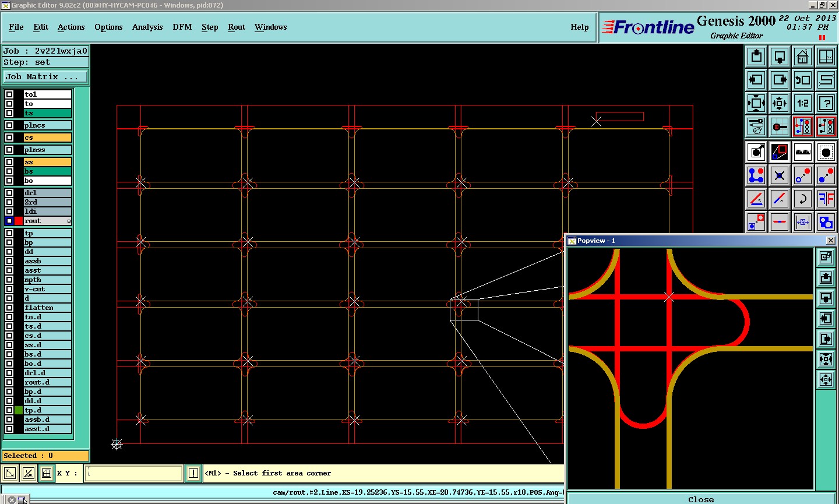Click the Home view icon
839x504 pixels.
point(803,57)
